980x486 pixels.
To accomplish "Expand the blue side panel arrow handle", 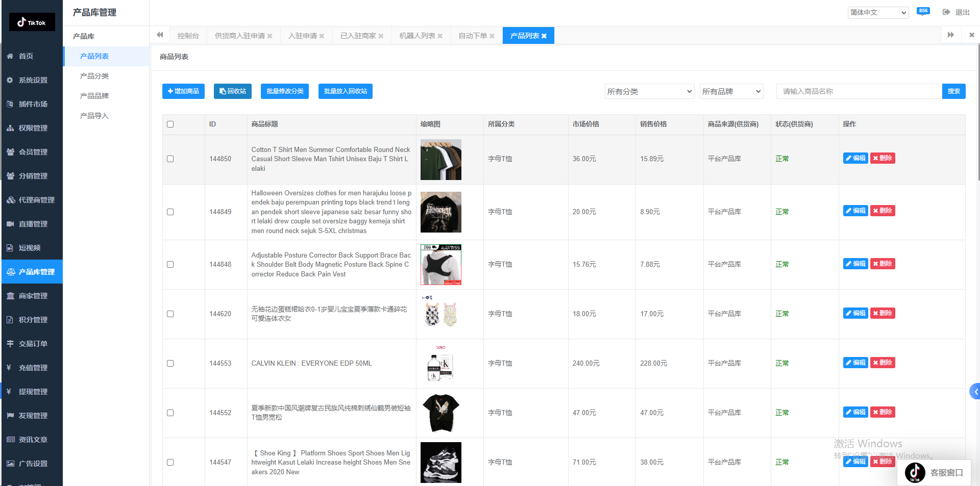I will pos(975,392).
